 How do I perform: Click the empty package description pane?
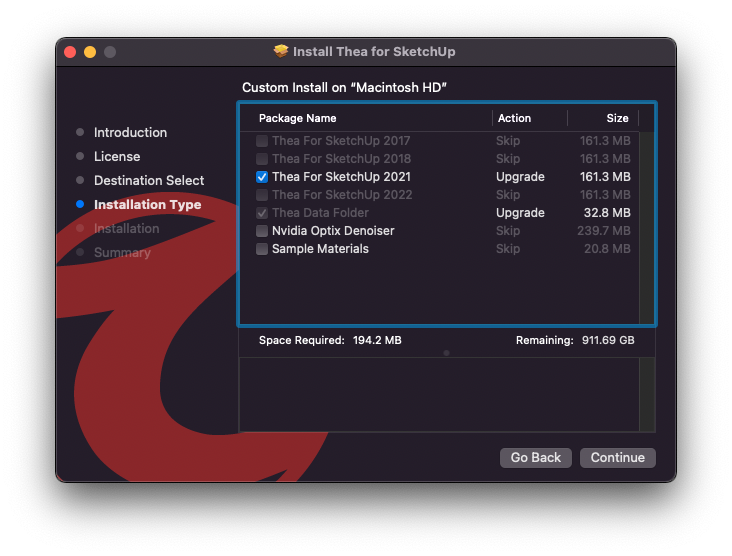[439, 395]
